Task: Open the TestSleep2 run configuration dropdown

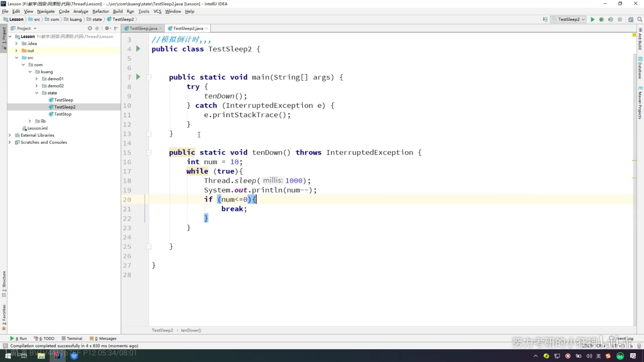Action: tap(569, 19)
